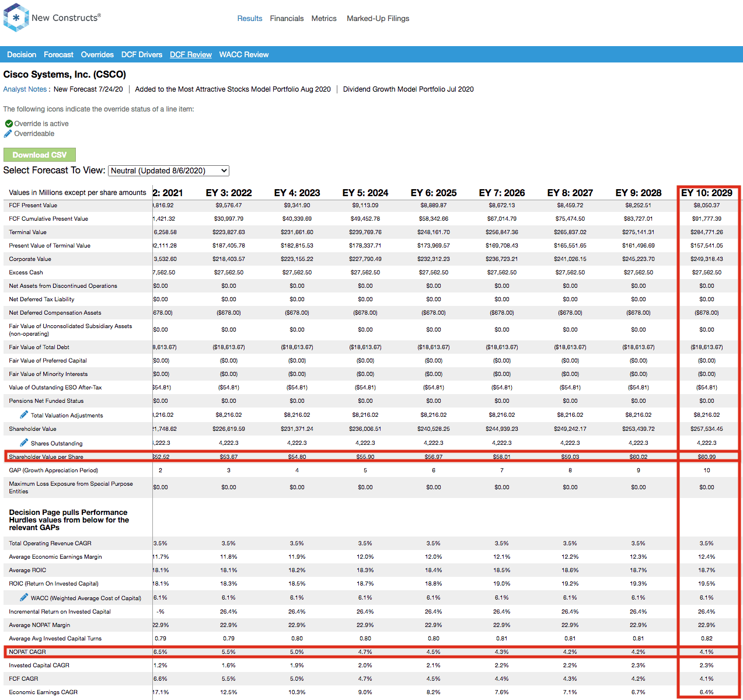
Task: Click the green Override is active checkmark icon
Action: (9, 124)
